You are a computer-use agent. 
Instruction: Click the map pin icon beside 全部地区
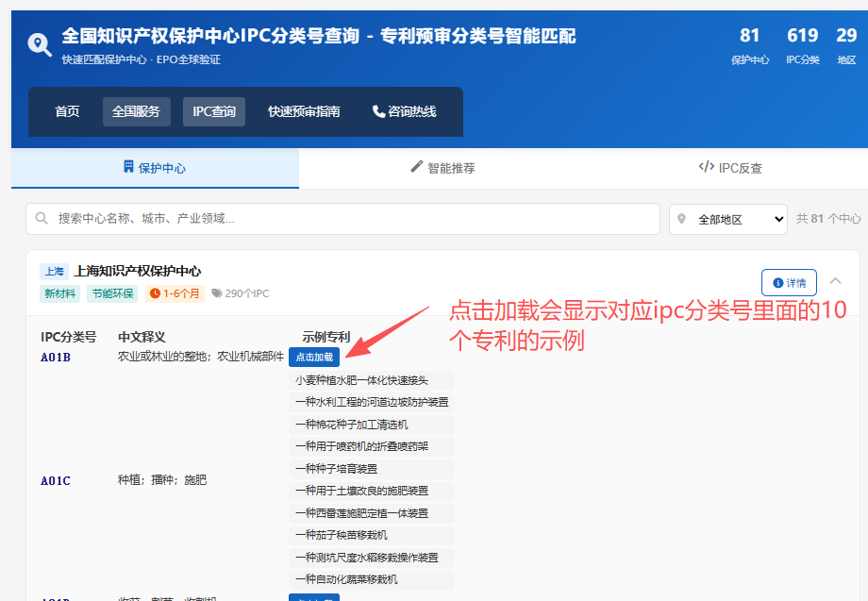682,219
